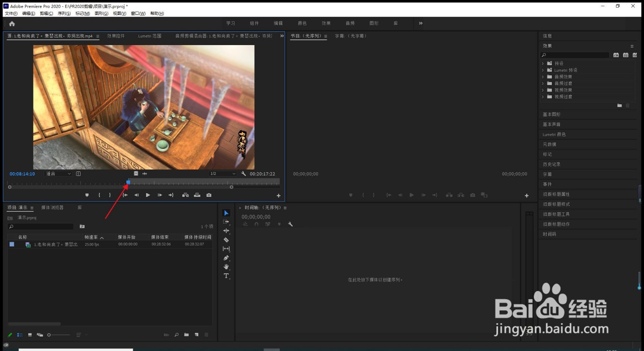Open the 窗口(W) menu
The height and width of the screenshot is (351, 644).
pyautogui.click(x=138, y=13)
